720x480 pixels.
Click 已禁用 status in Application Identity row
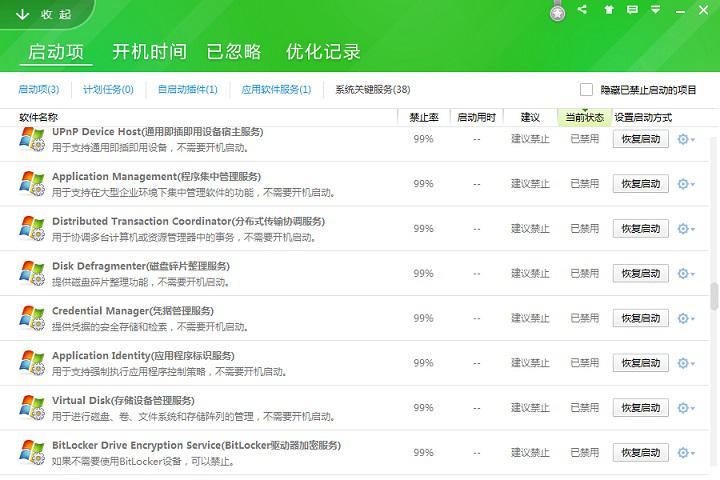(x=585, y=363)
